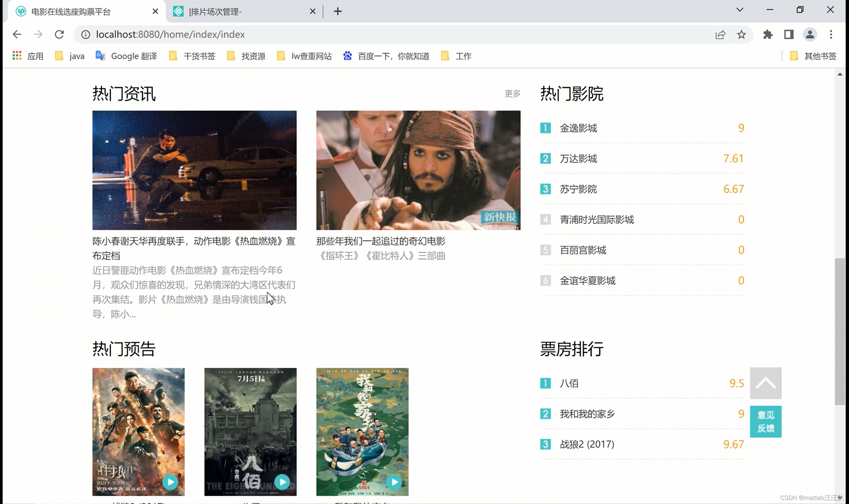This screenshot has width=849, height=504.
Task: Click the 意见反馈 feedback button
Action: [765, 421]
